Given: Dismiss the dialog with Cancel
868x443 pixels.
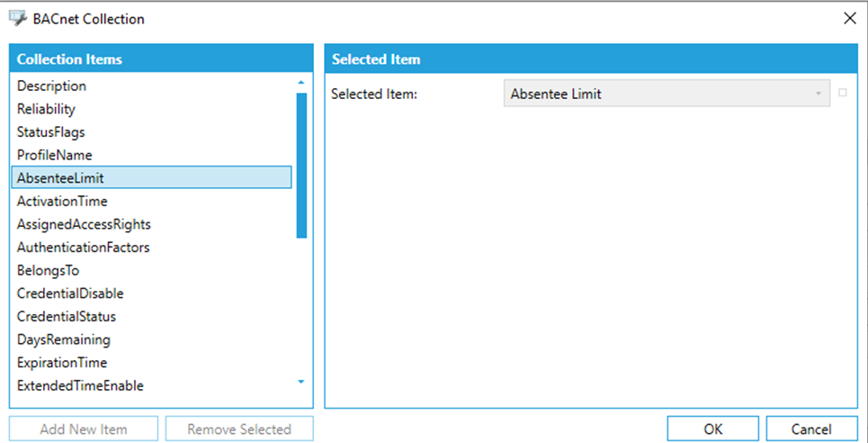Looking at the screenshot, I should 811,429.
